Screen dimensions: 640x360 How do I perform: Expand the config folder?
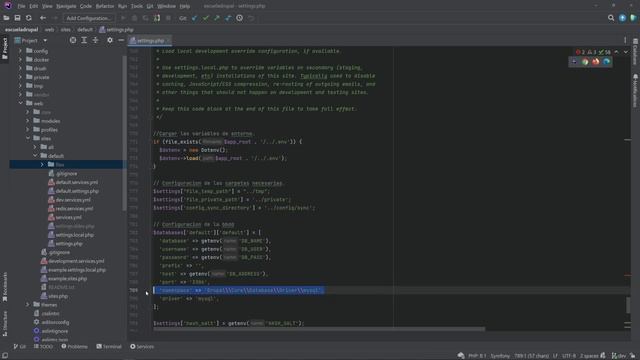(x=20, y=51)
